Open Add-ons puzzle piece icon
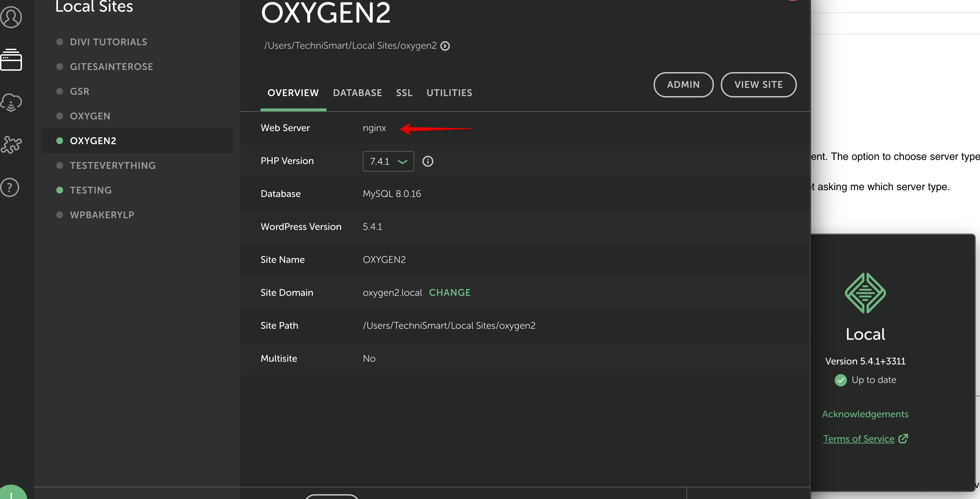 [x=11, y=144]
